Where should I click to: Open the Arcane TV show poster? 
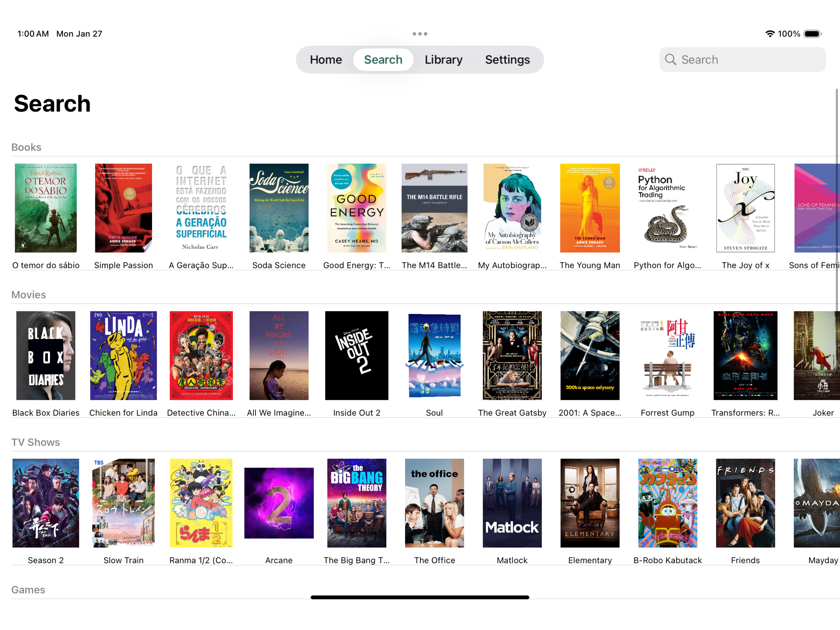[279, 503]
